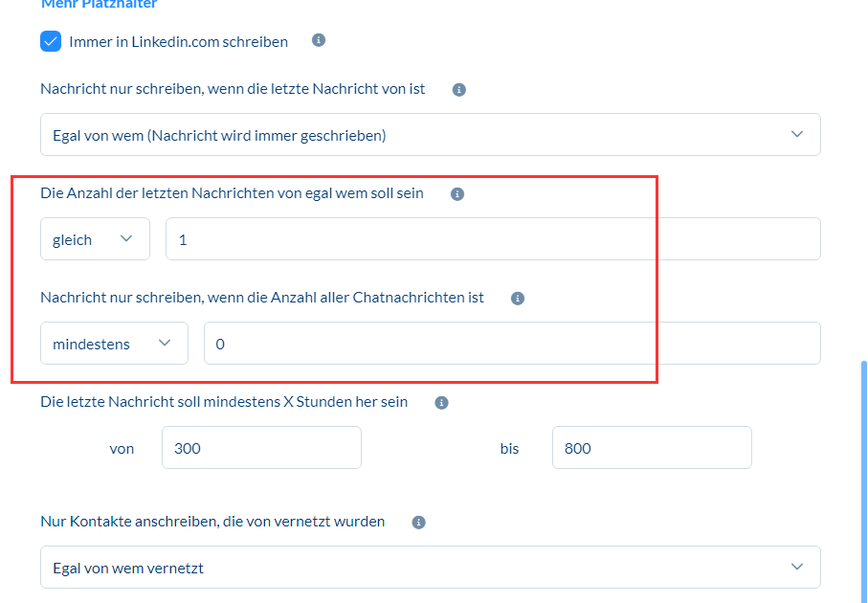Expand the gleich comparison dropdown
The height and width of the screenshot is (603, 868).
(95, 239)
